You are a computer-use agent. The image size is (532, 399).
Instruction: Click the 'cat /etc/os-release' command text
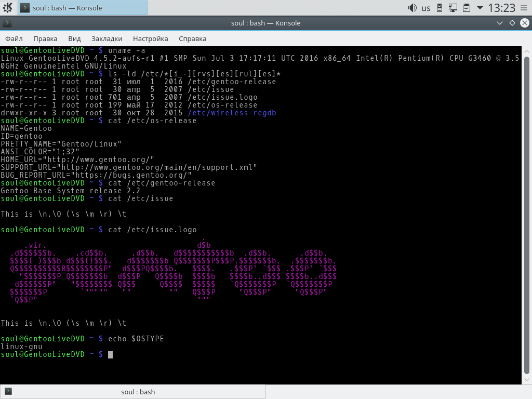click(152, 121)
